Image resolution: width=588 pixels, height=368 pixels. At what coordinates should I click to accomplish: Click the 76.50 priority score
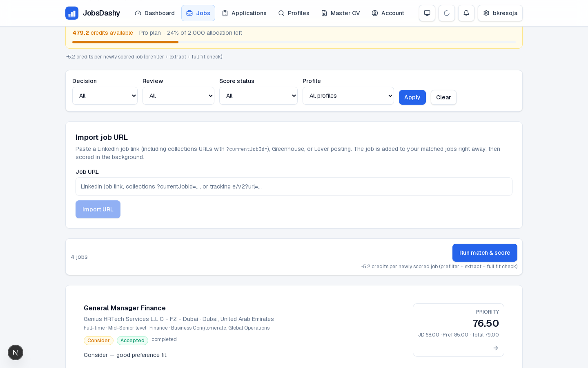(x=486, y=323)
